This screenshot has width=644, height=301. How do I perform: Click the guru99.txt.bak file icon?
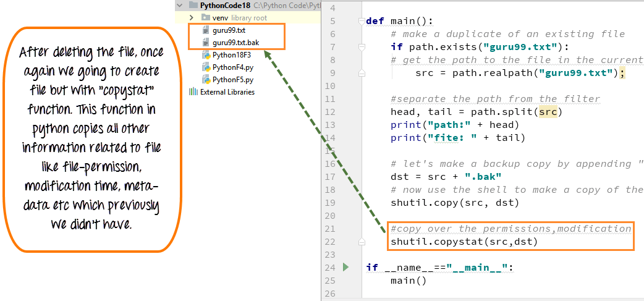[206, 43]
